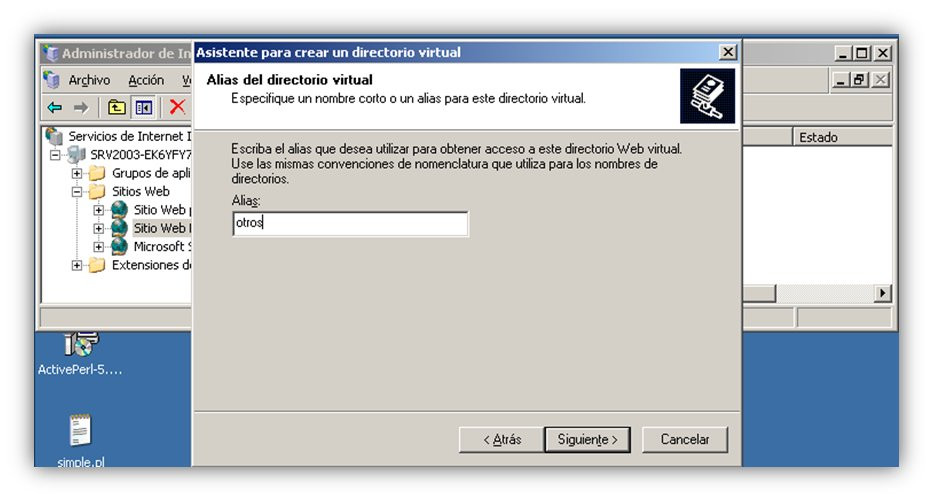This screenshot has width=933, height=501.
Task: Click the Siguiente button
Action: [x=587, y=440]
